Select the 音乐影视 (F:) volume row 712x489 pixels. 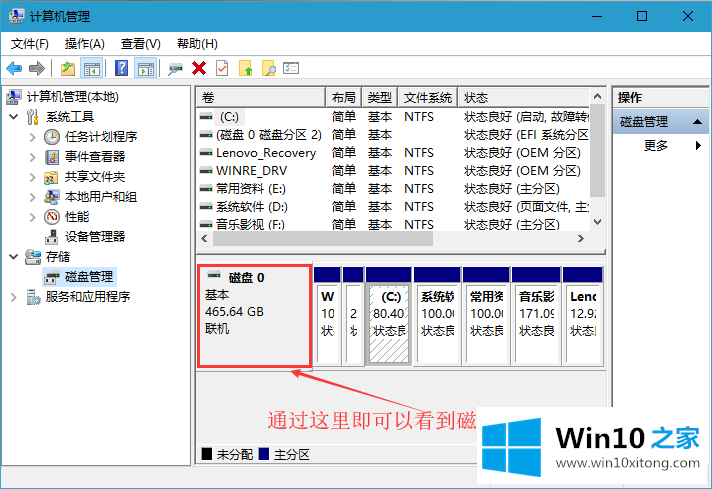393,224
